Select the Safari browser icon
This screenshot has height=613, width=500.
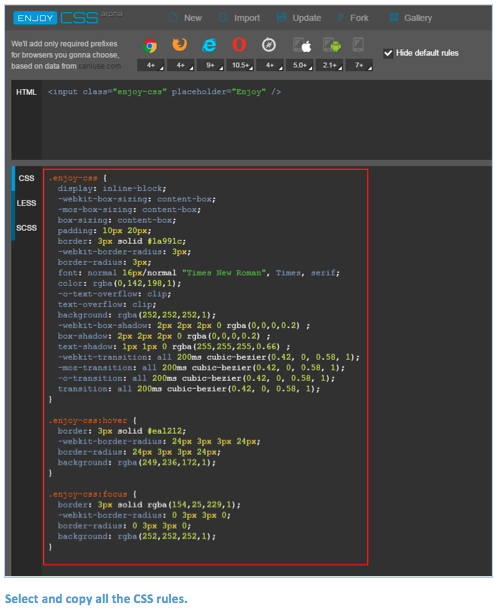(x=269, y=45)
